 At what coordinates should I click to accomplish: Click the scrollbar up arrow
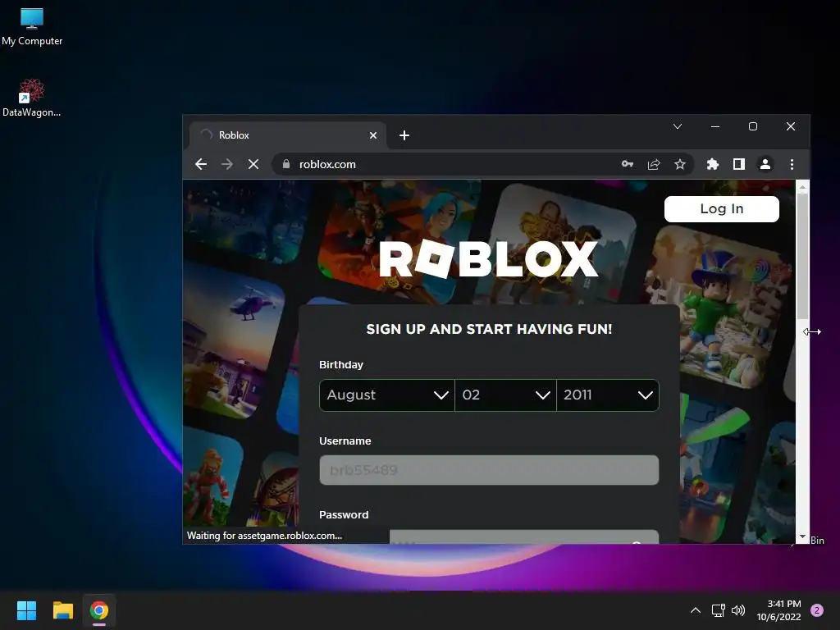pos(802,186)
